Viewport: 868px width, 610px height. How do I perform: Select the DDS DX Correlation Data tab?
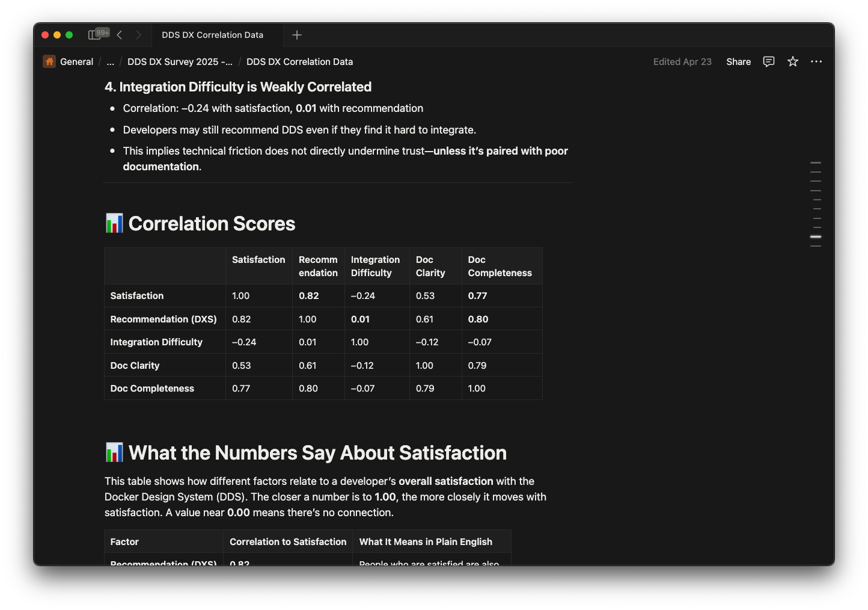pos(212,35)
